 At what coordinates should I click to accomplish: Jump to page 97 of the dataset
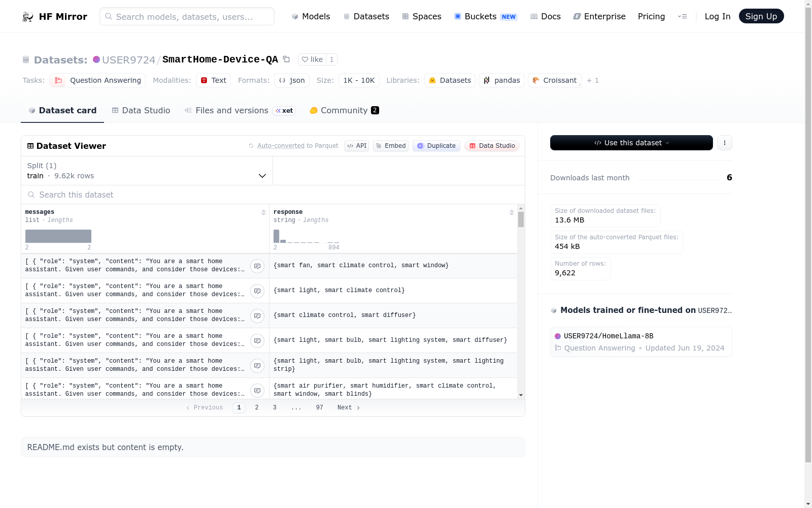(319, 407)
